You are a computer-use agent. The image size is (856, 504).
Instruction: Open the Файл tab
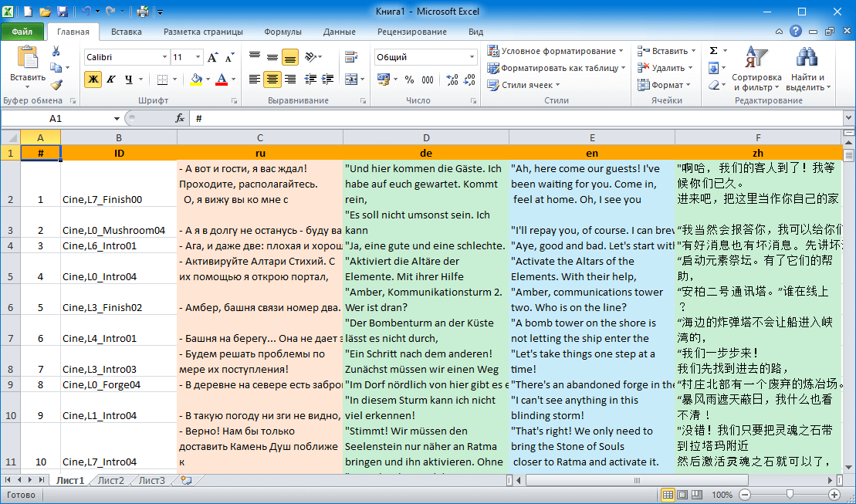click(22, 32)
